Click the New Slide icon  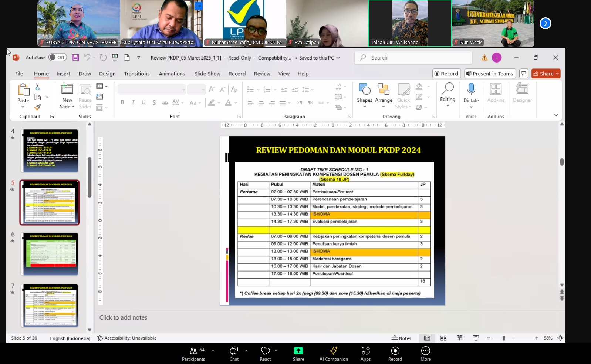click(x=67, y=89)
